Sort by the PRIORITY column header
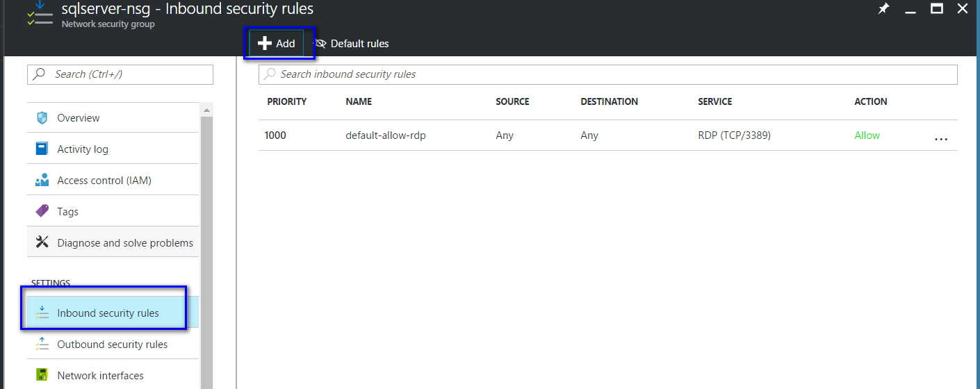This screenshot has width=980, height=389. [x=287, y=101]
